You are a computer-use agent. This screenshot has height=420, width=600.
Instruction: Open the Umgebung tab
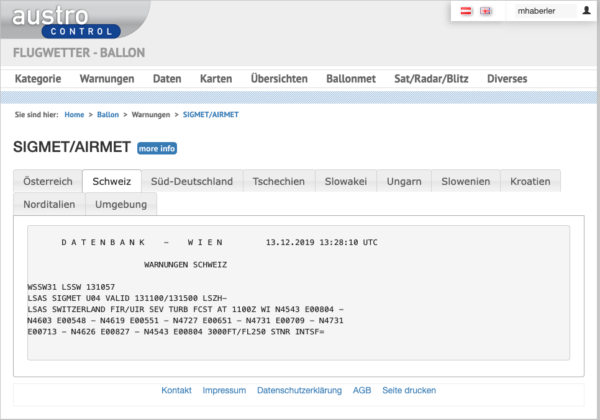coord(121,204)
